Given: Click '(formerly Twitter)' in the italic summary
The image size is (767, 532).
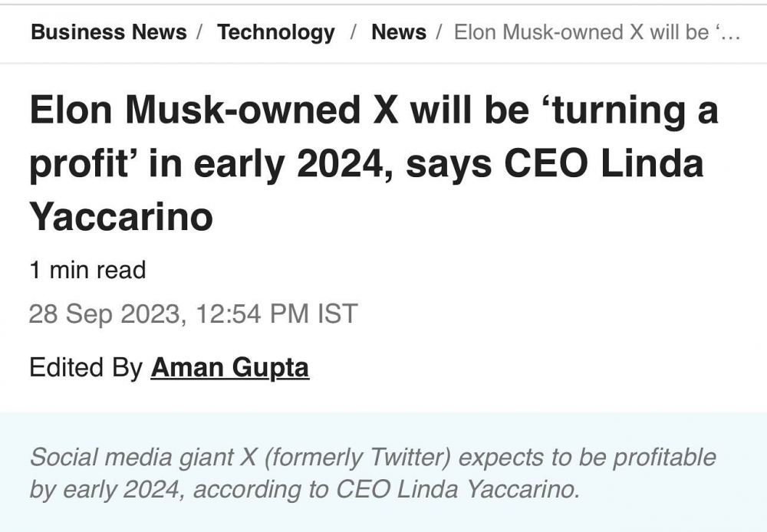Looking at the screenshot, I should click(357, 457).
